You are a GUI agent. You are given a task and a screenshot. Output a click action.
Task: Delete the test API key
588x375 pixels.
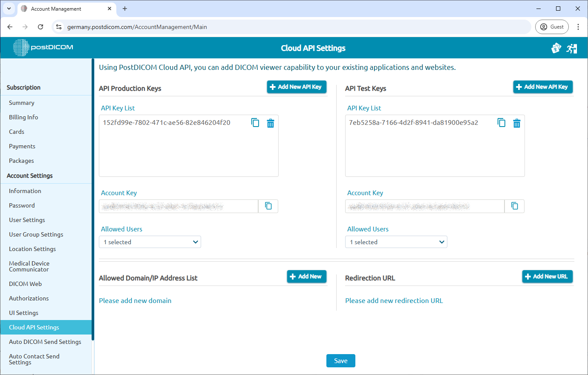[x=517, y=123]
